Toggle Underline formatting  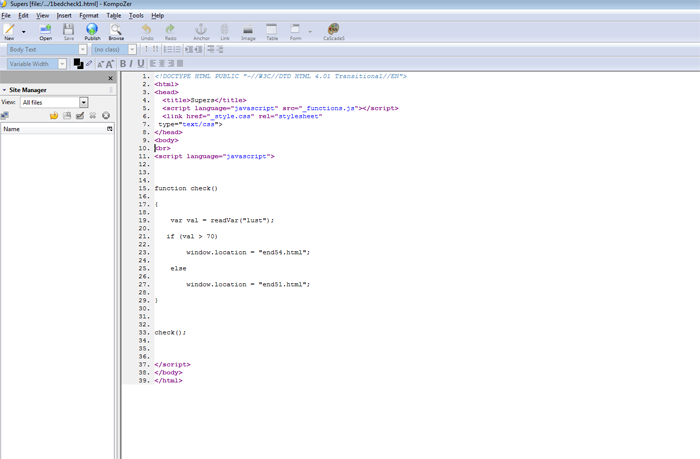[141, 64]
